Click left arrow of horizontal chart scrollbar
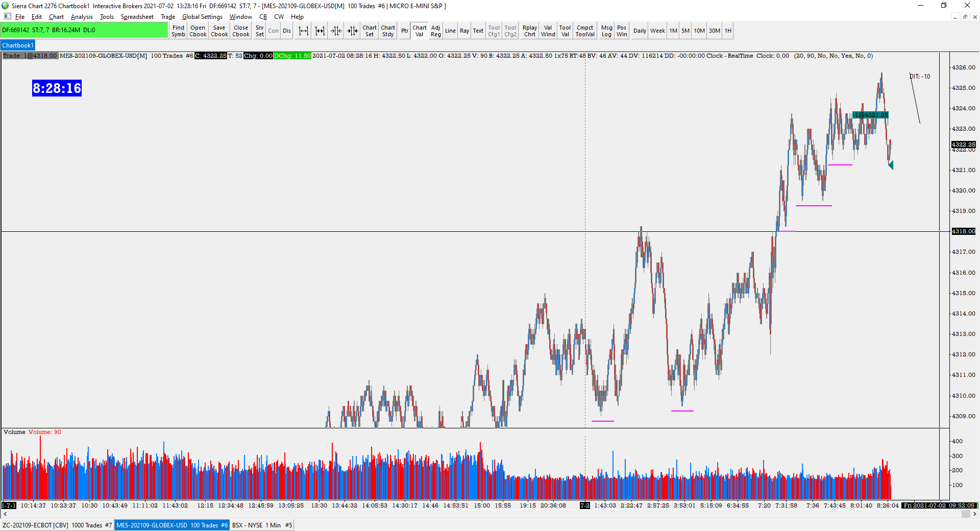The image size is (980, 531). tap(5, 514)
